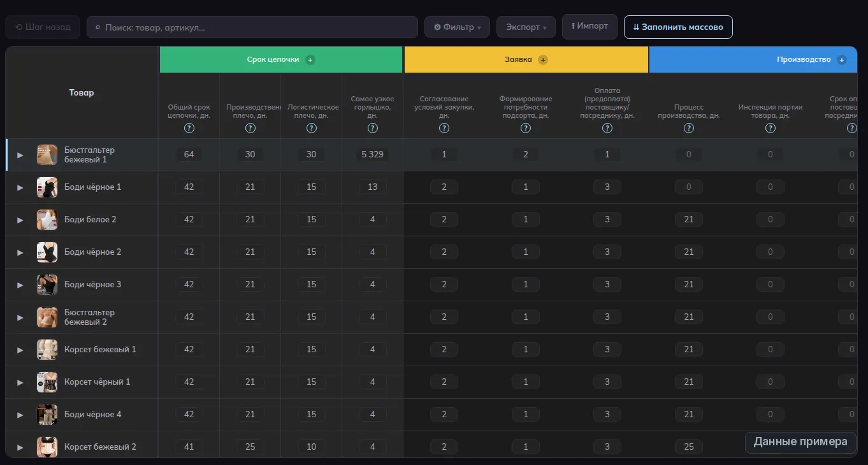Click the Шаг назад button
The height and width of the screenshot is (465, 868).
point(43,27)
